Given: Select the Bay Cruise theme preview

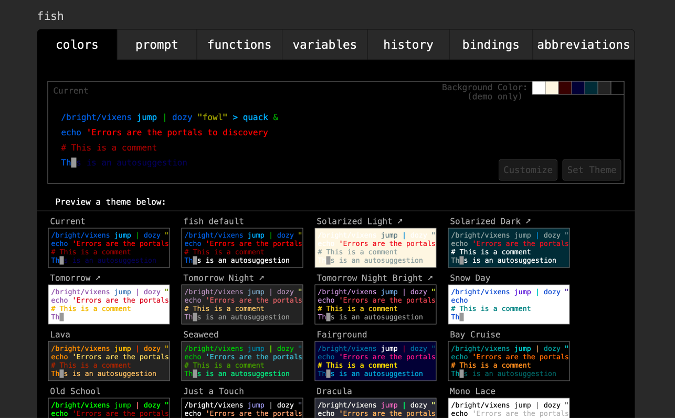Looking at the screenshot, I should (509, 361).
